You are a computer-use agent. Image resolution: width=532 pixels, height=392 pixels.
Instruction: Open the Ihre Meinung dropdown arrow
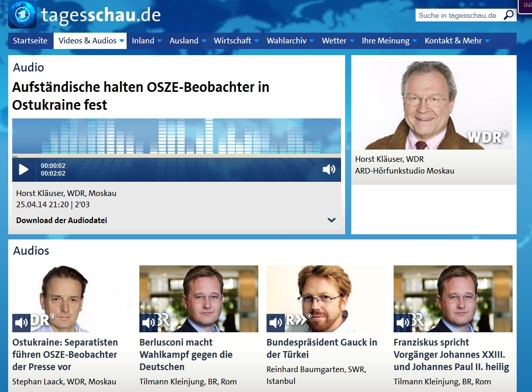tap(415, 41)
